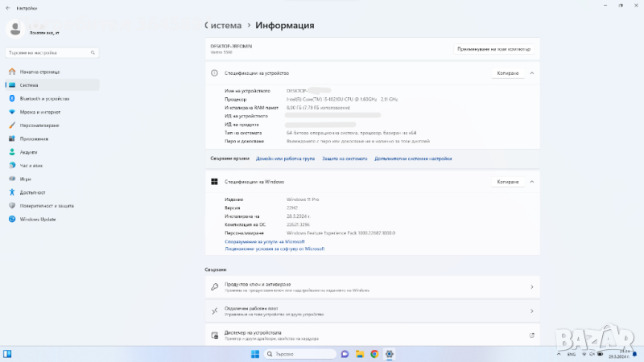
Task: Click the Windows Start button on taskbar
Action: [255, 354]
